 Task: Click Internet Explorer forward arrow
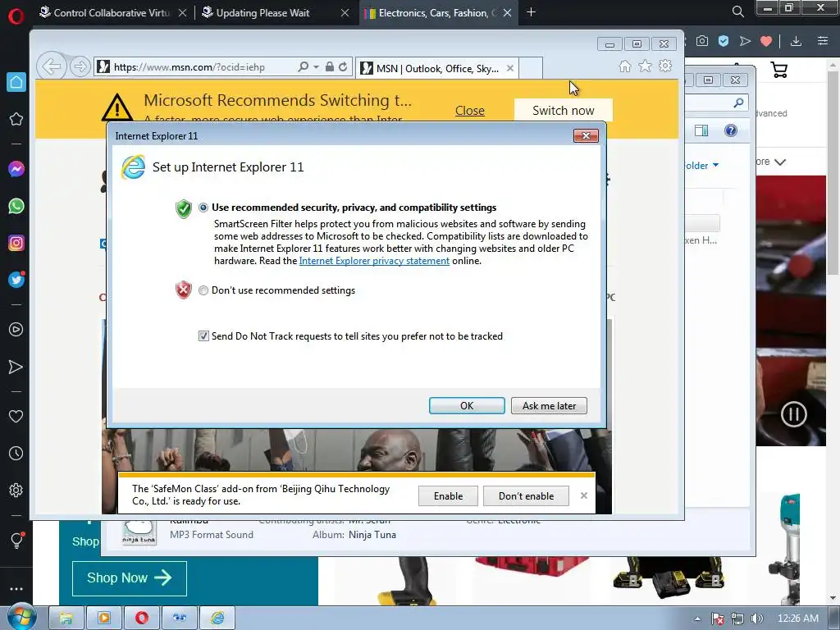click(x=80, y=67)
